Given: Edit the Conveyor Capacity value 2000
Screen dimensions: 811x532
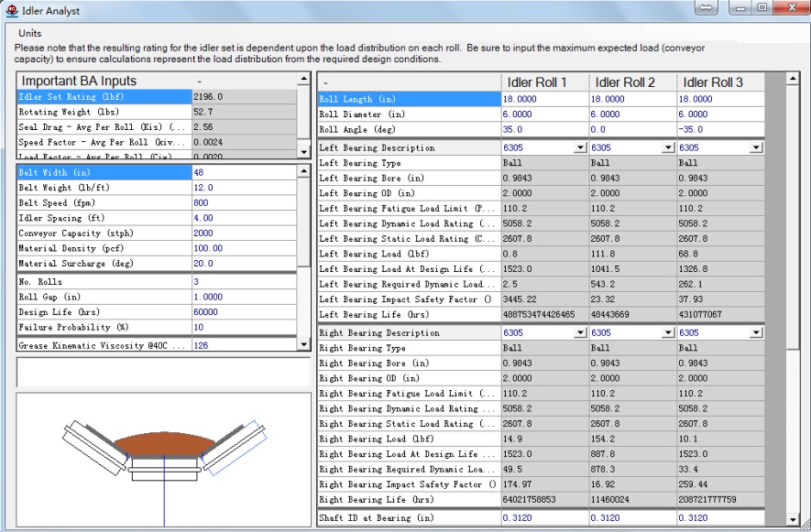Looking at the screenshot, I should [x=244, y=233].
